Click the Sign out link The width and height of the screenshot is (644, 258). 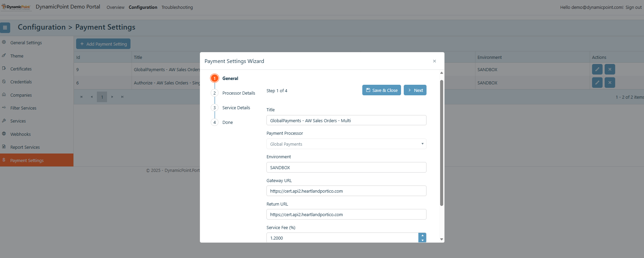click(633, 7)
